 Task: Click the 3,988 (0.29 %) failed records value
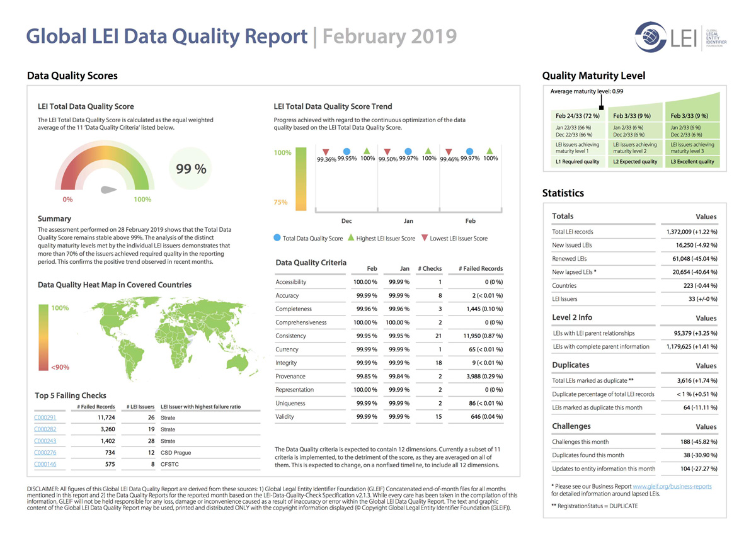pos(484,377)
